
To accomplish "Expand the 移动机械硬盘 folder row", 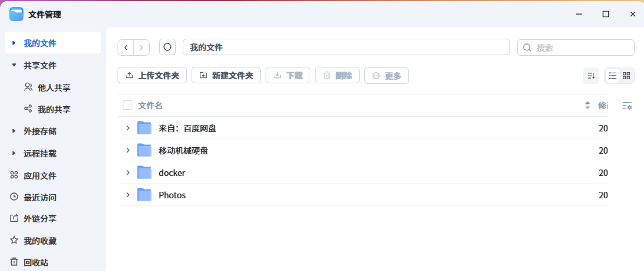I will tap(128, 151).
